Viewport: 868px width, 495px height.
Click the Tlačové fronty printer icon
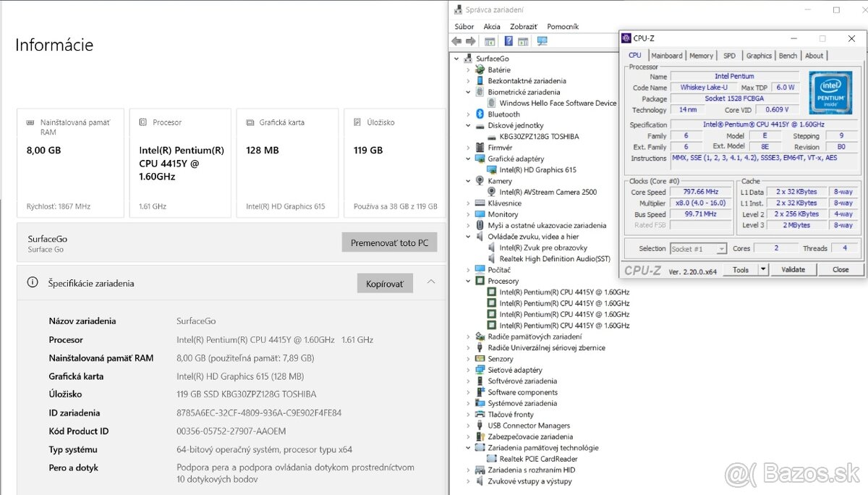[480, 415]
